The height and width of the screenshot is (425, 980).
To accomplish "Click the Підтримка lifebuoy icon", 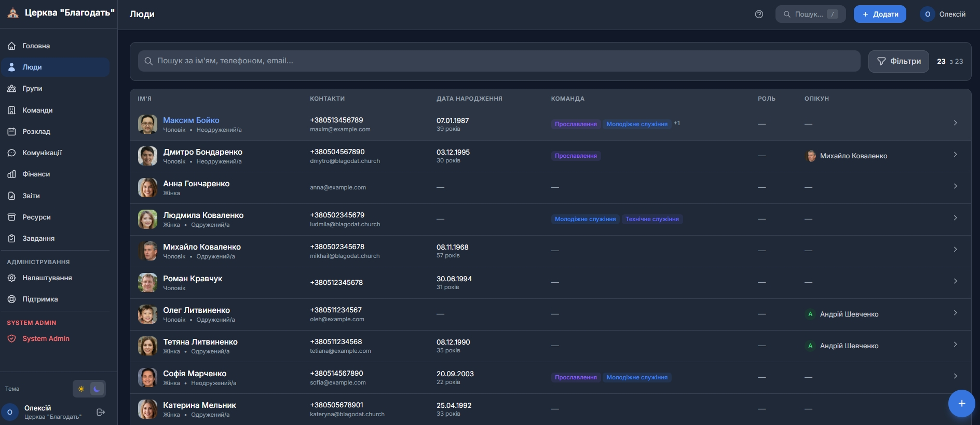I will point(11,299).
